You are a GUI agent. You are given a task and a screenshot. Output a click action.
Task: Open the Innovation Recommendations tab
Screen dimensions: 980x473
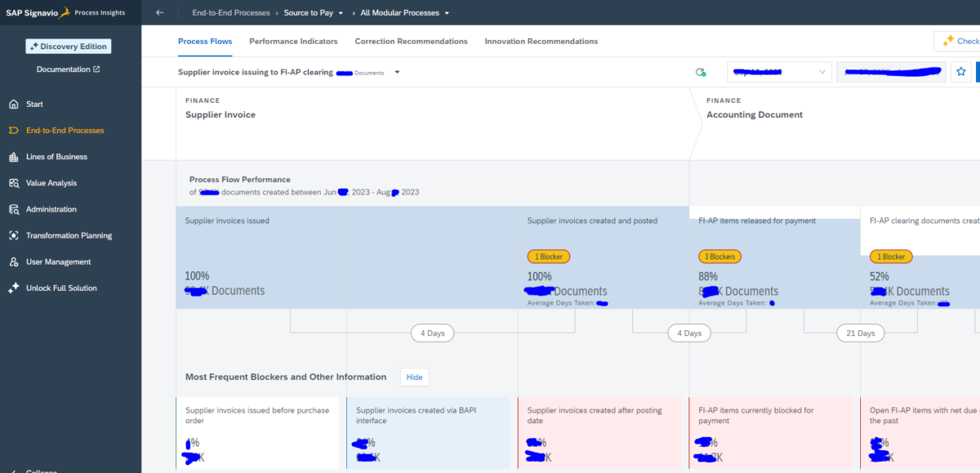pyautogui.click(x=541, y=40)
